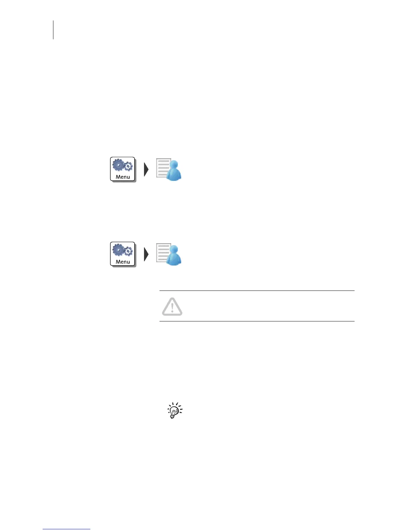Click the upper Menu gear button
This screenshot has width=411, height=532.
coord(123,169)
